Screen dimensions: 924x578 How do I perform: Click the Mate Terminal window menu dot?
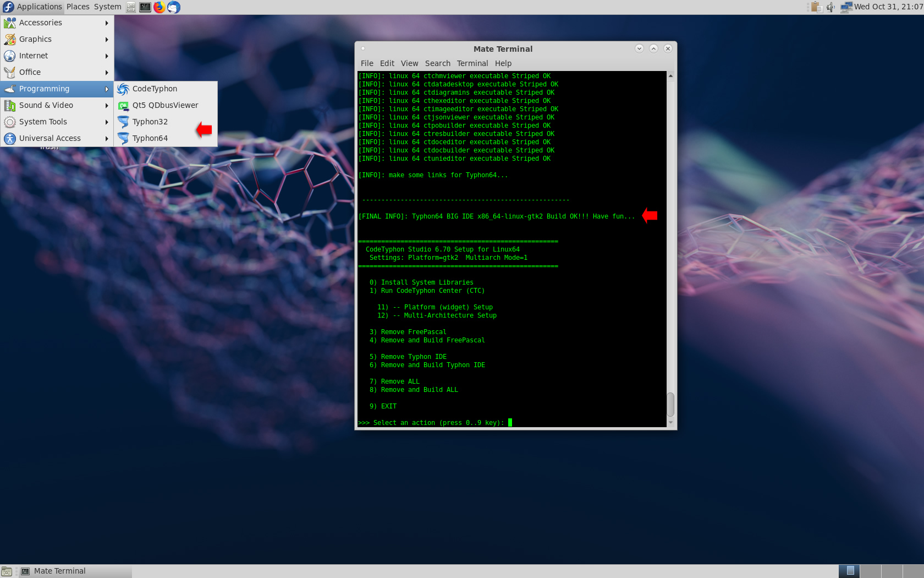(363, 48)
